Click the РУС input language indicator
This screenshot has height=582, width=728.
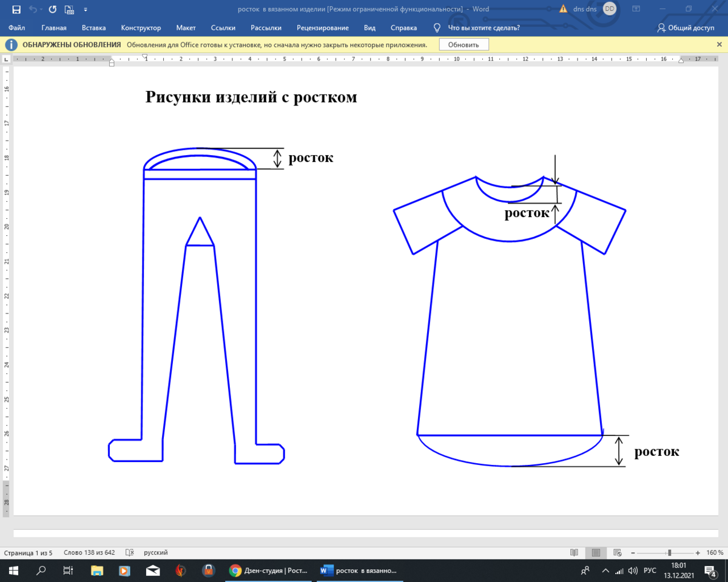pos(650,570)
